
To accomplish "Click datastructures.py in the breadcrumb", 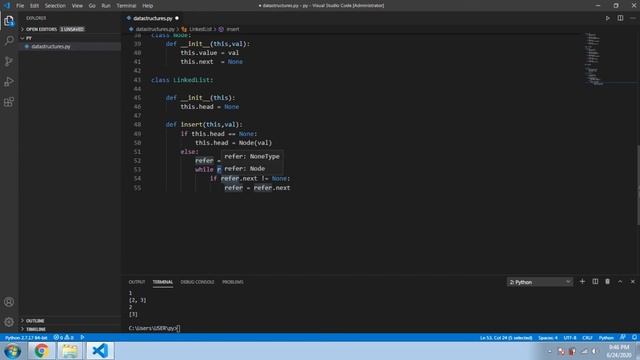I will pyautogui.click(x=155, y=29).
